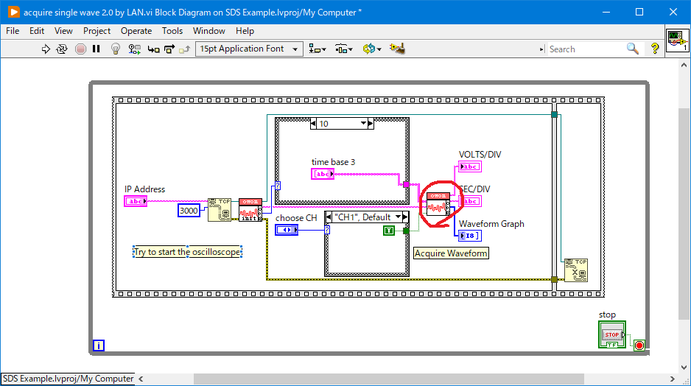Open the Operate menu
Image resolution: width=691 pixels, height=386 pixels.
coord(136,31)
